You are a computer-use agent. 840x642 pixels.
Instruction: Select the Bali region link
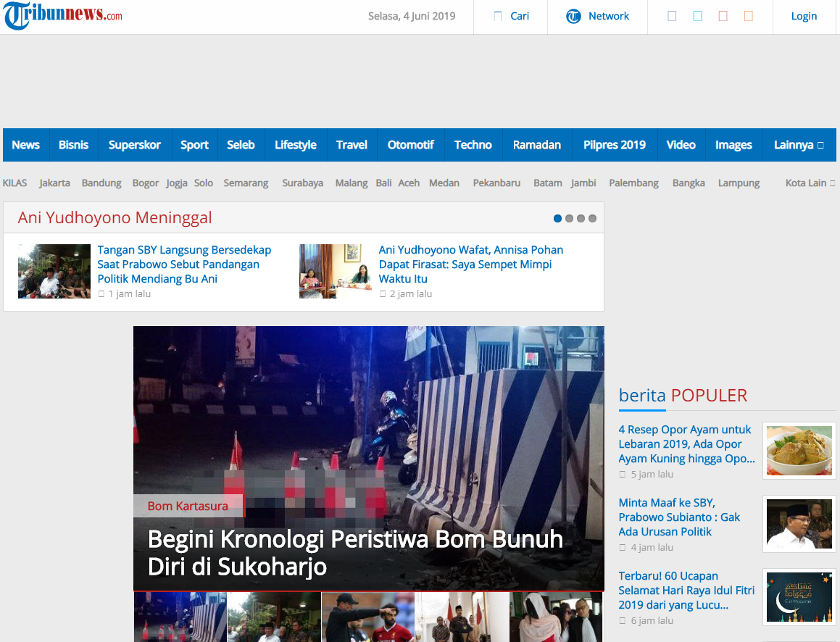click(x=383, y=183)
